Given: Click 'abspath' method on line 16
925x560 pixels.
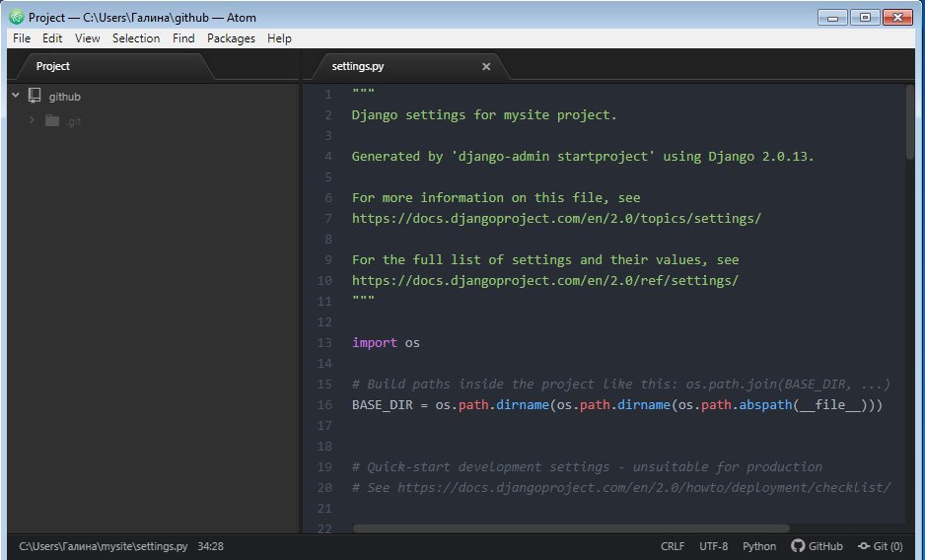Looking at the screenshot, I should (765, 405).
